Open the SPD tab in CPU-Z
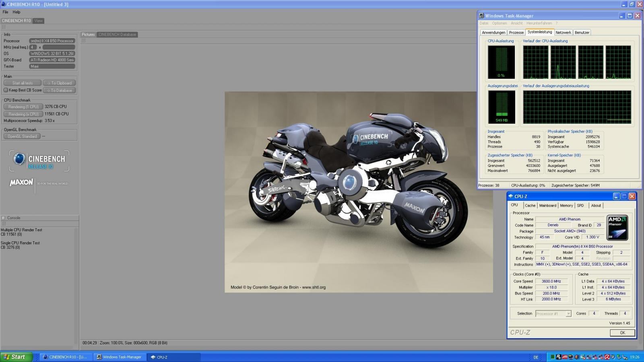Viewport: 644px width, 362px height. click(x=580, y=206)
